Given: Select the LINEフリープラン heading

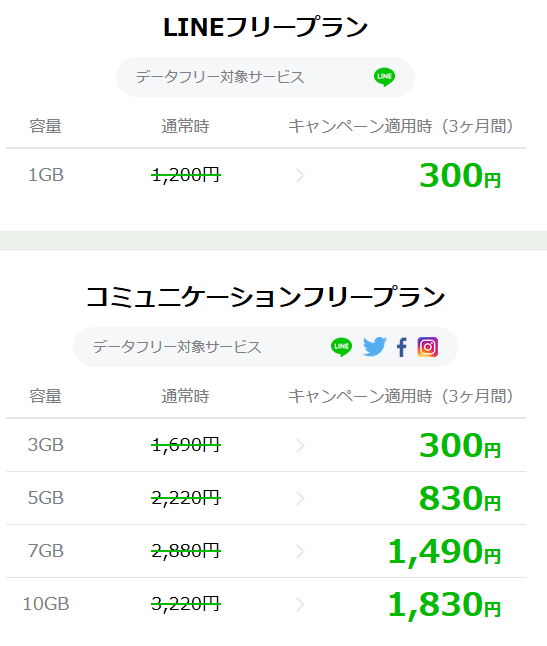Looking at the screenshot, I should [x=265, y=28].
